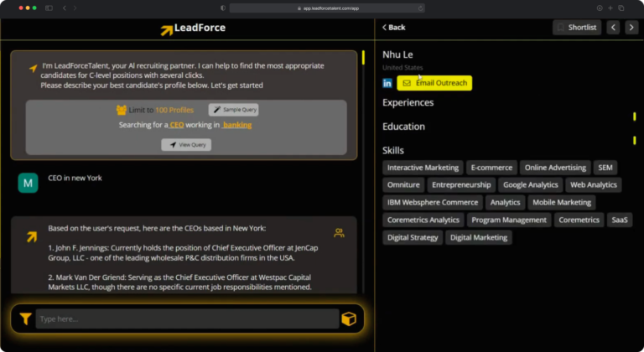Select the E-commerce skill tag

(x=491, y=168)
